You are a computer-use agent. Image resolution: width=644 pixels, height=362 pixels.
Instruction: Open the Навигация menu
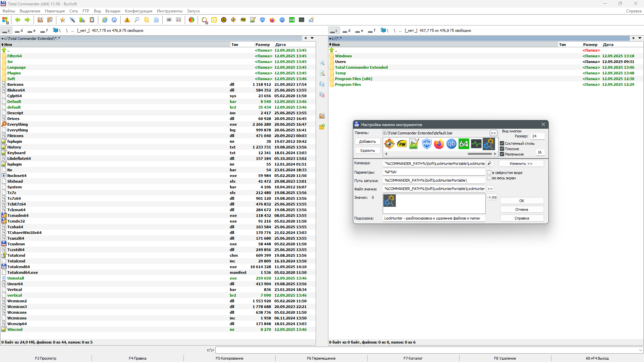click(x=55, y=11)
